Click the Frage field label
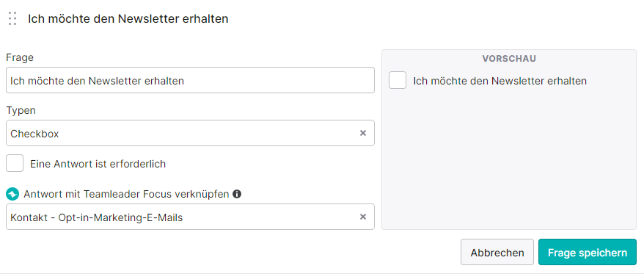644x274 pixels. click(20, 58)
